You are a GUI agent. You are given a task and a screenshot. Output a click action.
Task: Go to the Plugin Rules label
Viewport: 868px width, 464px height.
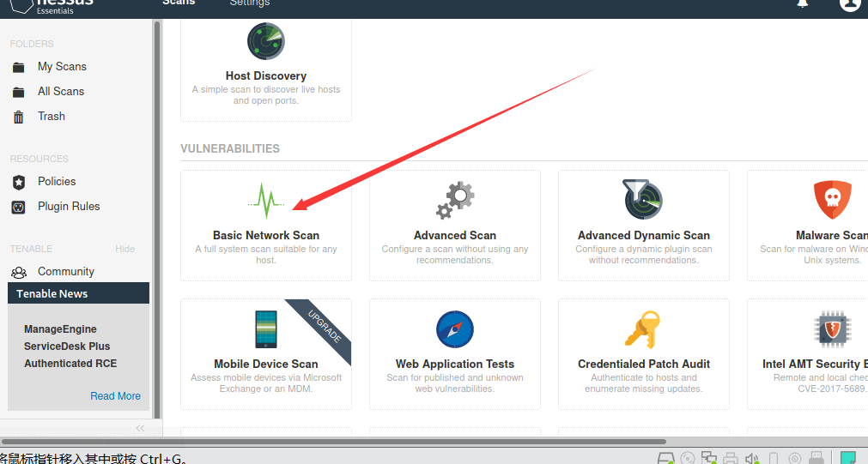click(69, 207)
